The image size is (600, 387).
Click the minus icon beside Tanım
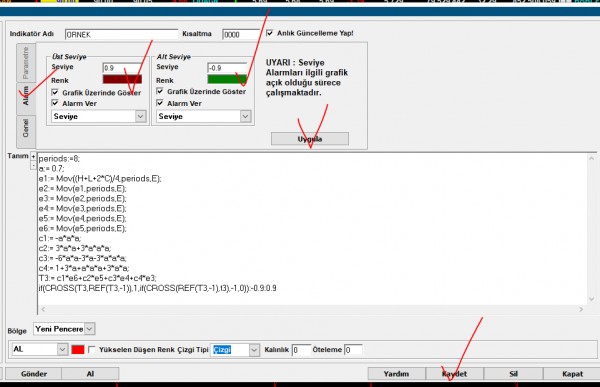tap(33, 165)
